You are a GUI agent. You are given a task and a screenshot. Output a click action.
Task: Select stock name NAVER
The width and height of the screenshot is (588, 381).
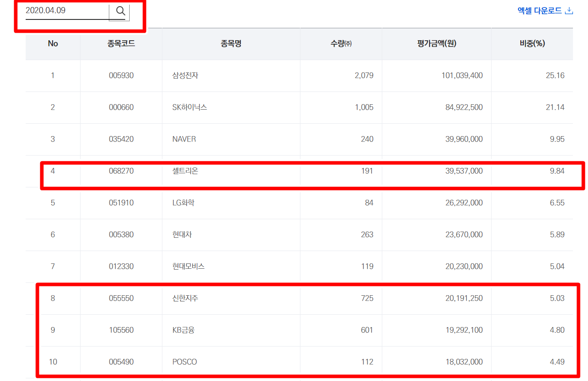pyautogui.click(x=184, y=139)
